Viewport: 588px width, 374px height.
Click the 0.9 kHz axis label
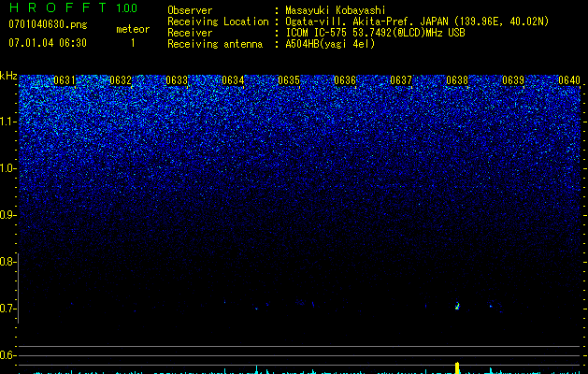click(7, 215)
